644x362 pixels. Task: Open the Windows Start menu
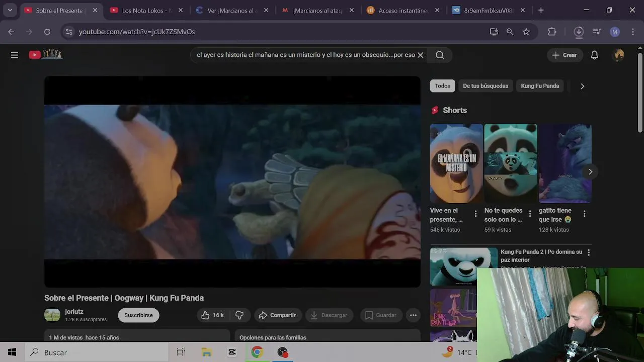[12, 352]
